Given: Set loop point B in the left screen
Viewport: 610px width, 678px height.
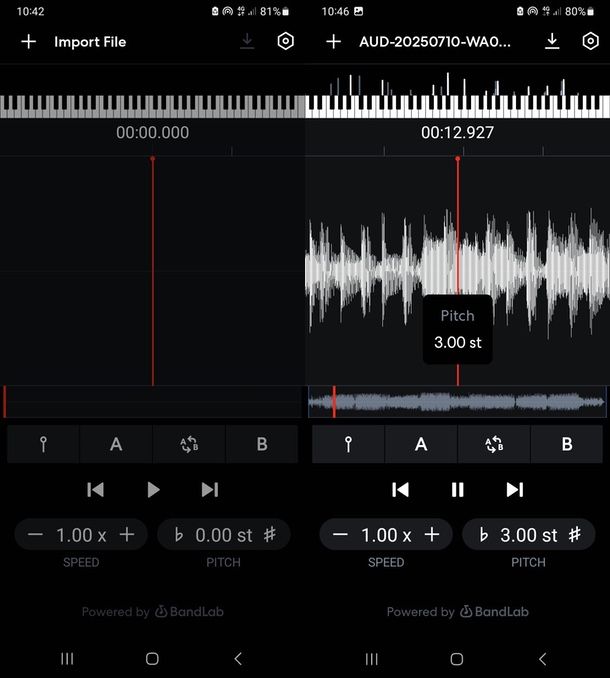Looking at the screenshot, I should (x=262, y=444).
